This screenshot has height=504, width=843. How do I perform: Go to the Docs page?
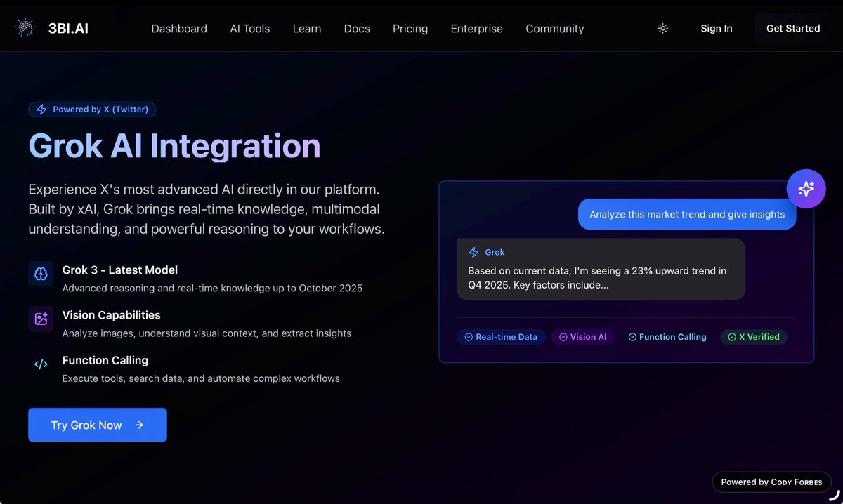[x=356, y=28]
